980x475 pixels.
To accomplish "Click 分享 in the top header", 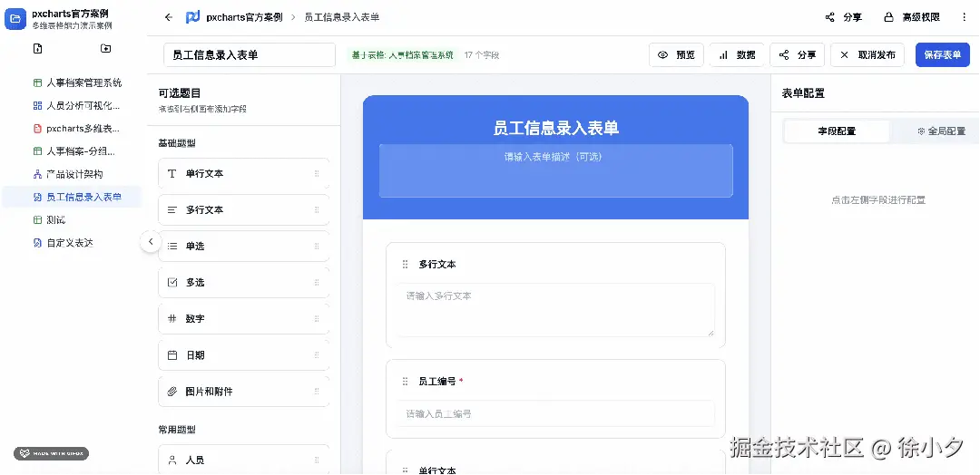I will pyautogui.click(x=844, y=17).
